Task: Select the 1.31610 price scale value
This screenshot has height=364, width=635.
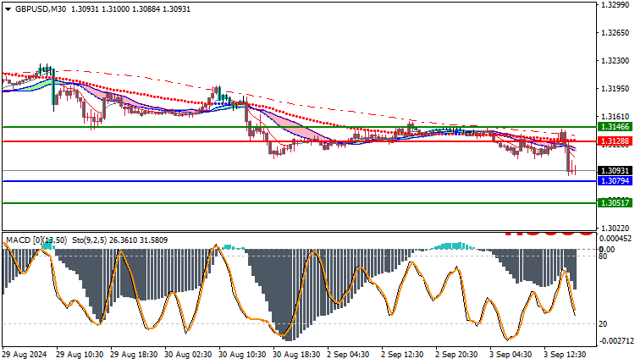Action: point(616,117)
